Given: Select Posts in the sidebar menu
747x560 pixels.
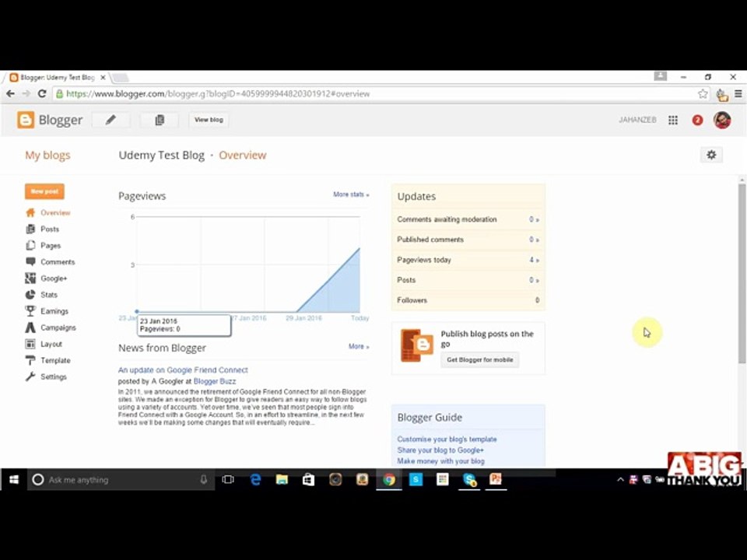Looking at the screenshot, I should point(50,229).
